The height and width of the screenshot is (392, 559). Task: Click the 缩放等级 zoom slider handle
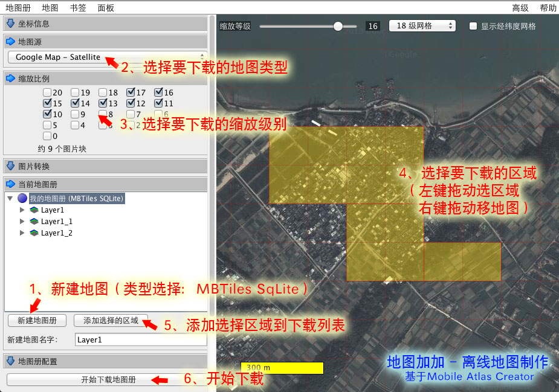point(338,26)
